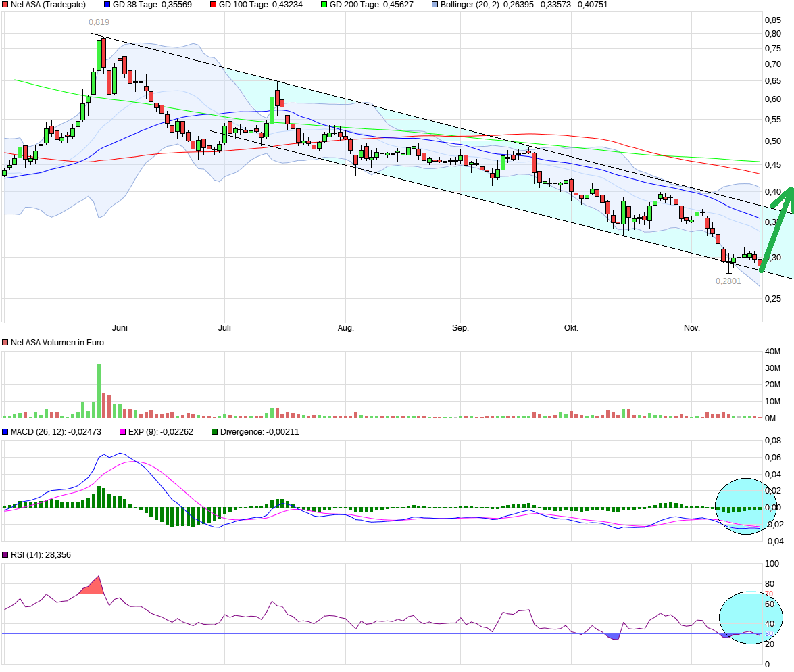Click the 'GD 200 Tage: 0,45627' label
The image size is (794, 672).
click(x=372, y=5)
